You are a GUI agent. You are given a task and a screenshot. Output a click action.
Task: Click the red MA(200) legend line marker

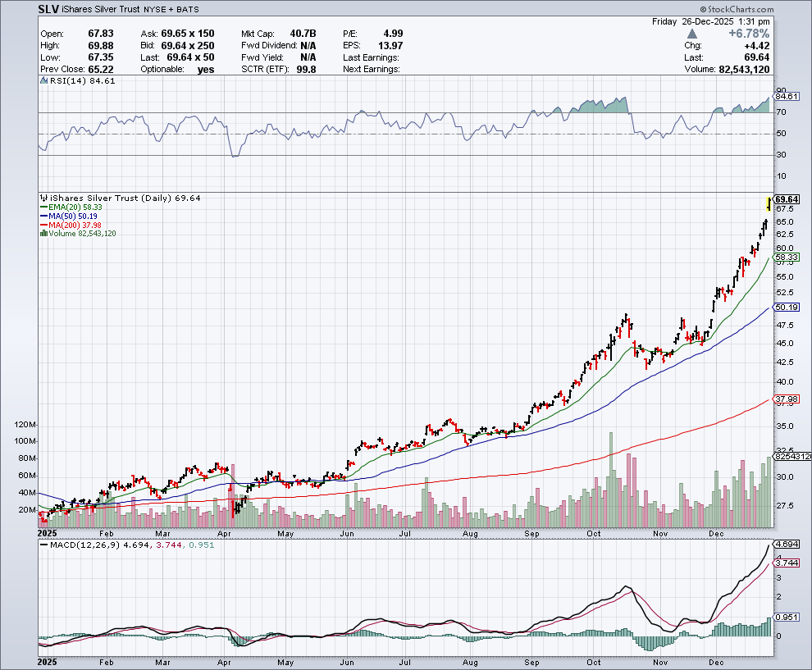click(44, 226)
